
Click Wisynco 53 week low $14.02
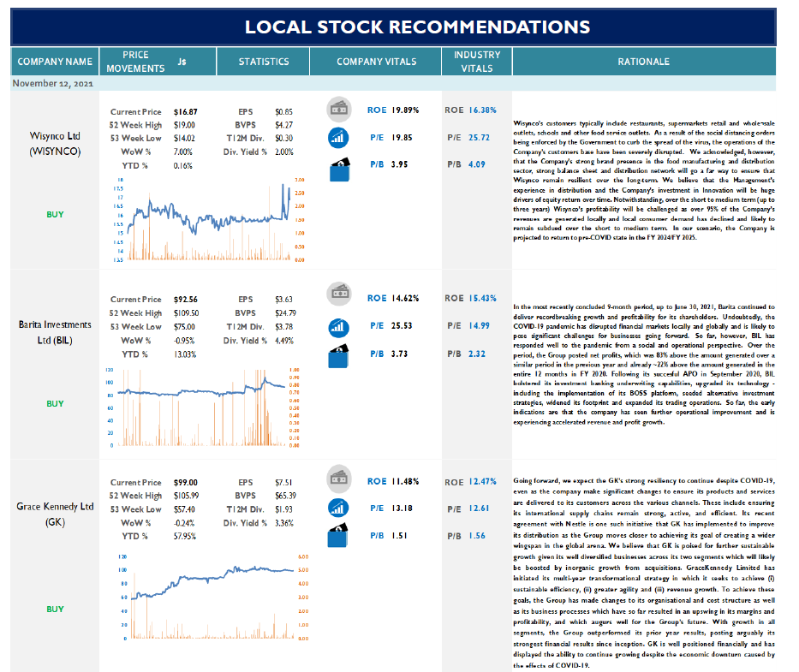pyautogui.click(x=184, y=138)
